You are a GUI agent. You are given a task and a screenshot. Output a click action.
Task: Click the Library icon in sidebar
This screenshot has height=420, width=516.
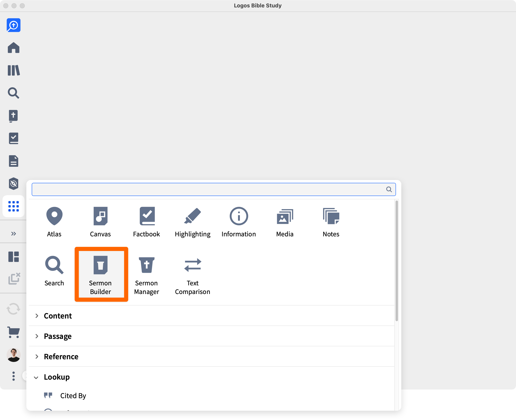(14, 70)
